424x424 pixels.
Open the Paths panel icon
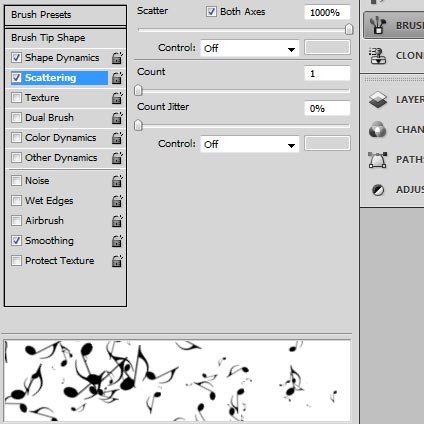click(x=378, y=160)
